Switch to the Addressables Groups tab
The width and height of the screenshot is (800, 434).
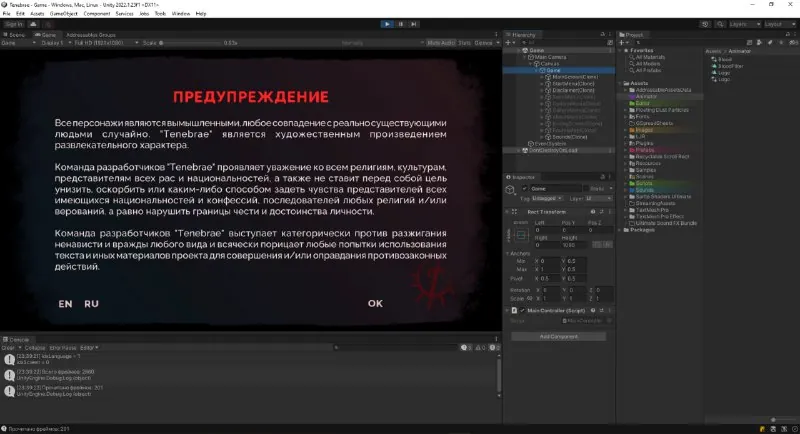tap(91, 35)
